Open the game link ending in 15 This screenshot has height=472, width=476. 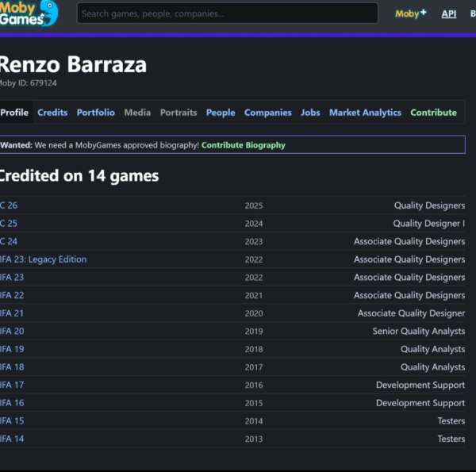[12, 420]
